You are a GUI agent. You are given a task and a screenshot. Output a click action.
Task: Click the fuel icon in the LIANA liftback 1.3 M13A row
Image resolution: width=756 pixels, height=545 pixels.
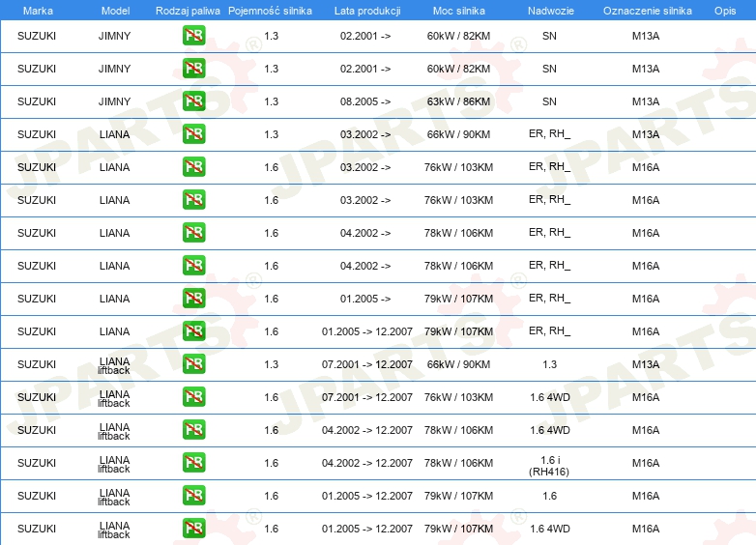click(193, 363)
